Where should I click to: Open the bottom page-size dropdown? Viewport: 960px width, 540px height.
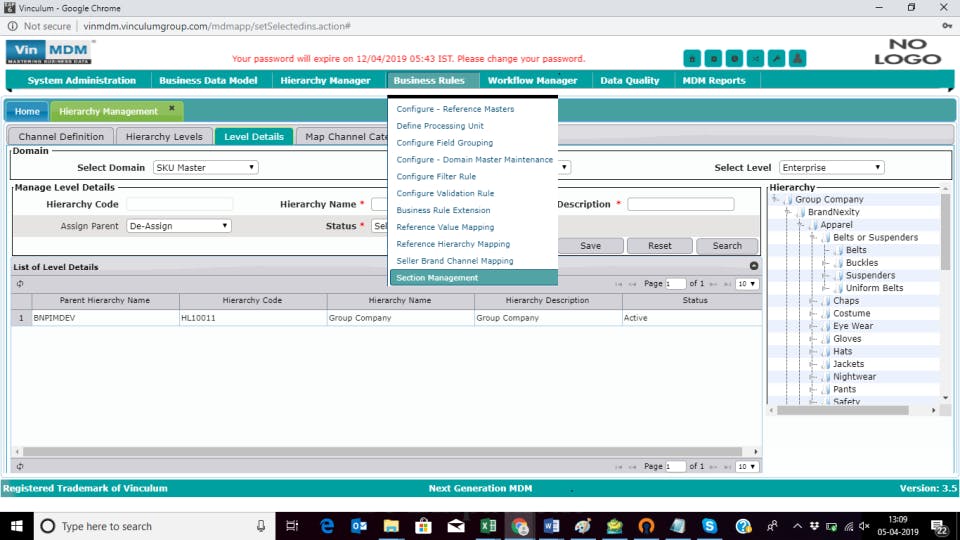(746, 467)
